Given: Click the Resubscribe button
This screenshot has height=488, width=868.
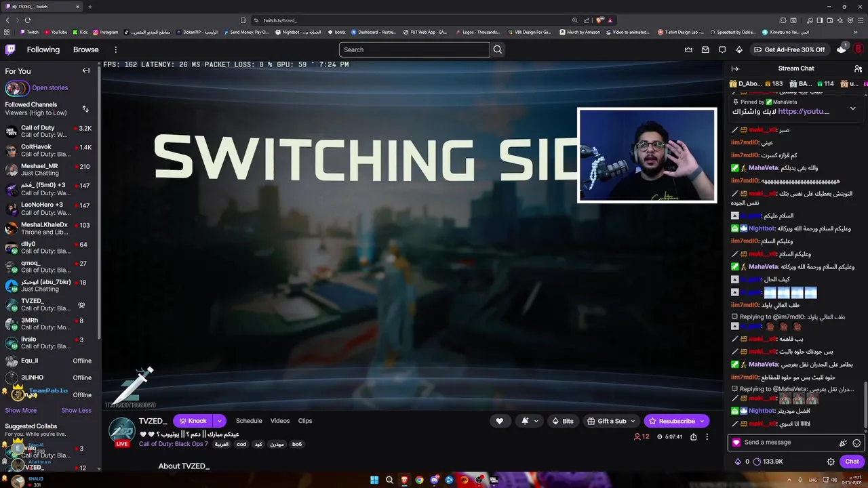Looking at the screenshot, I should [677, 421].
